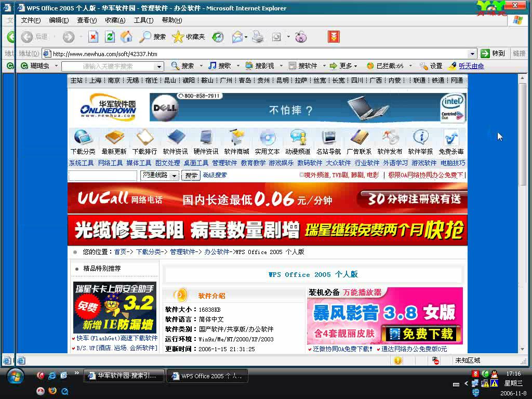Click the vertical scrollbar thumb

523,134
